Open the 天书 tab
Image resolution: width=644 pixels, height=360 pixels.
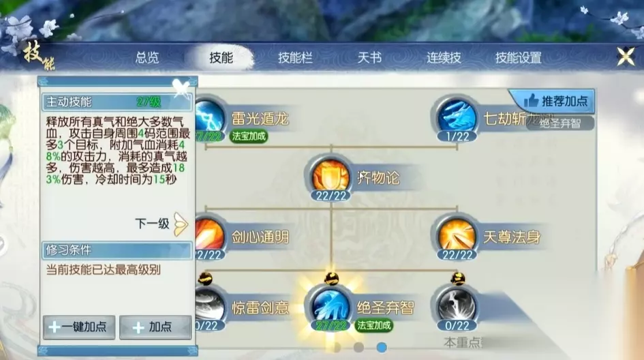pos(369,57)
